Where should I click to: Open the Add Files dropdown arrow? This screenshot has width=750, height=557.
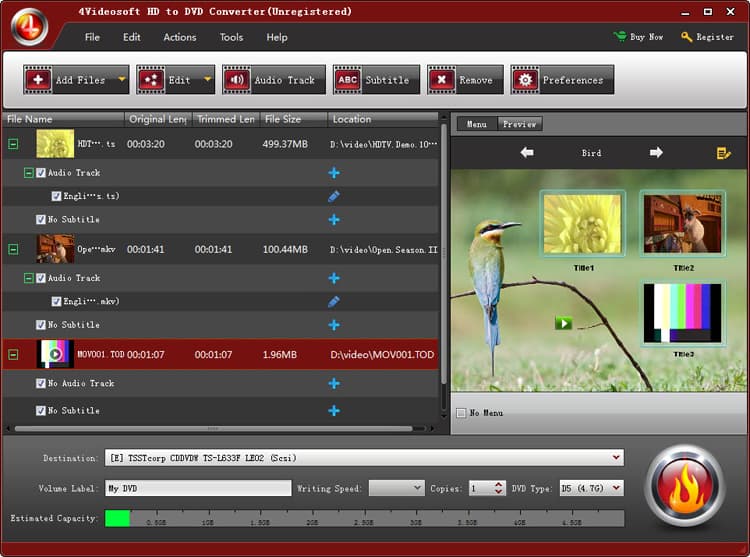point(122,79)
